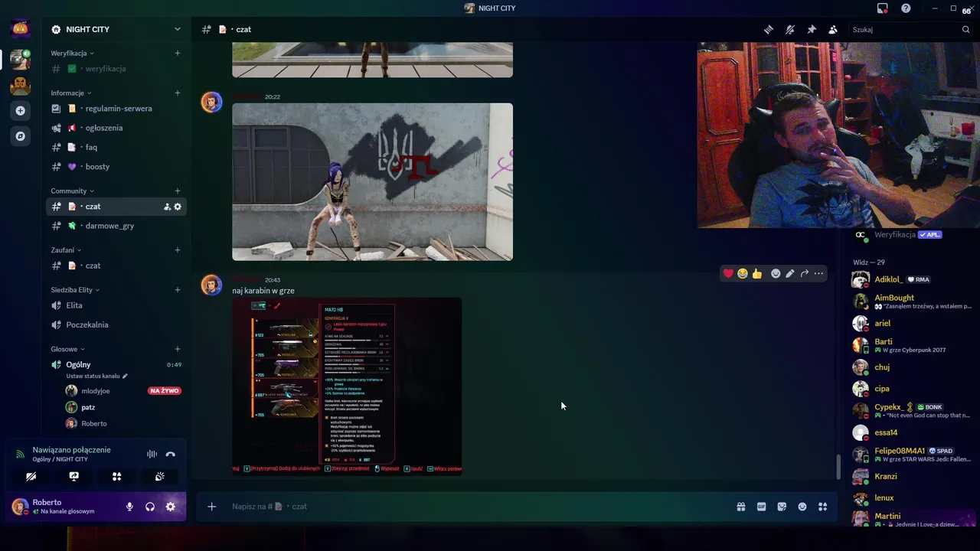Deafen with headphones icon
Image resolution: width=980 pixels, height=551 pixels.
pyautogui.click(x=150, y=507)
